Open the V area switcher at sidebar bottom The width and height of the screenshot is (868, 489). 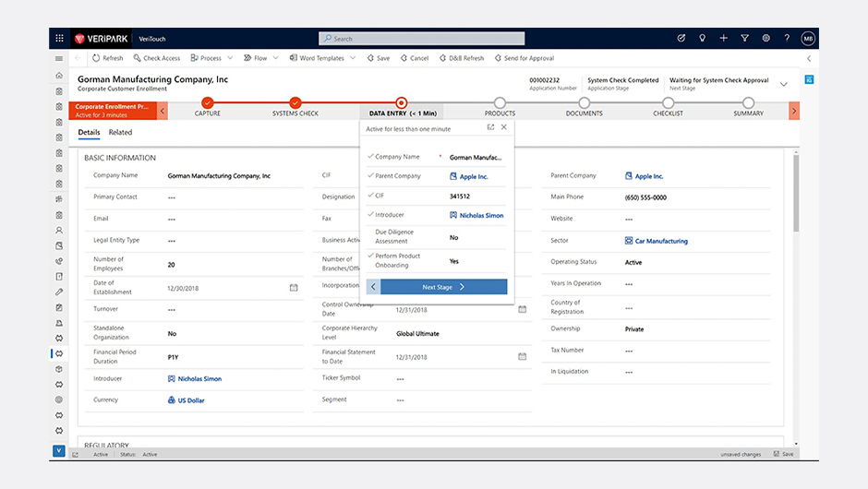[59, 451]
